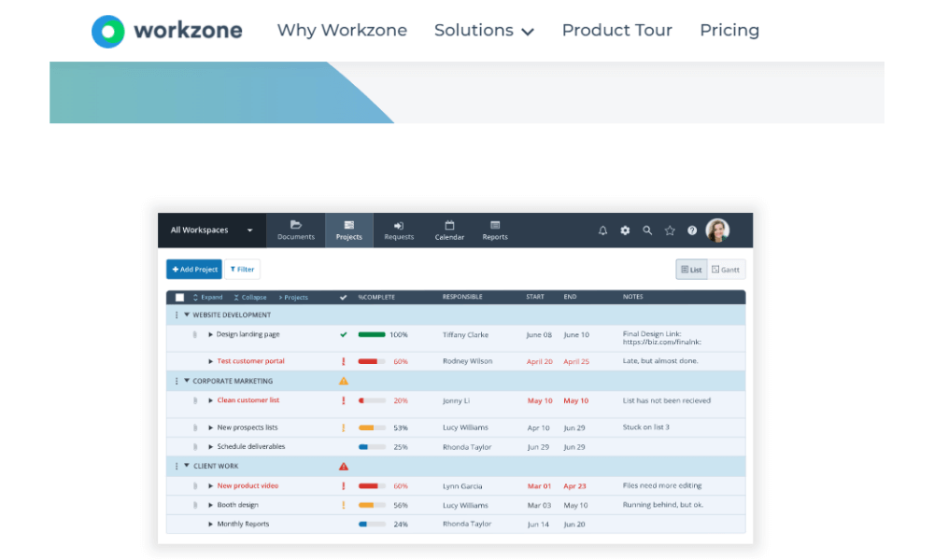This screenshot has width=934, height=560.
Task: Click the 25% progress bar for Schedule deliverables
Action: [372, 447]
